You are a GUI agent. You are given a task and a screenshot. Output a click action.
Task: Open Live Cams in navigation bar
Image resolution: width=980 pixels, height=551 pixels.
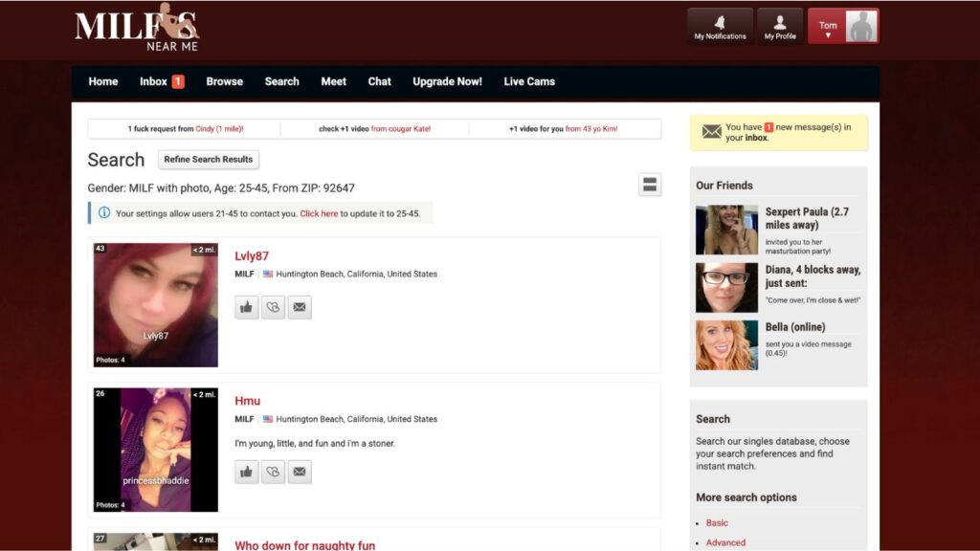529,81
